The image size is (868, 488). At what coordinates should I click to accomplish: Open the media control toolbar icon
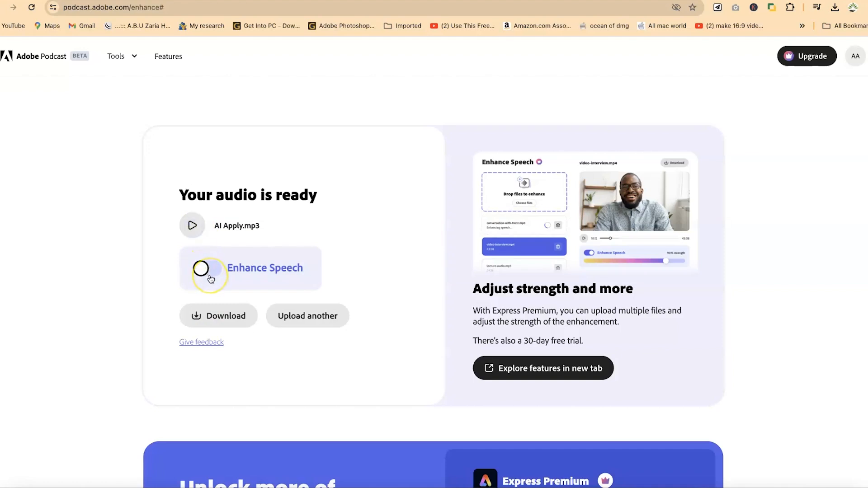(817, 7)
